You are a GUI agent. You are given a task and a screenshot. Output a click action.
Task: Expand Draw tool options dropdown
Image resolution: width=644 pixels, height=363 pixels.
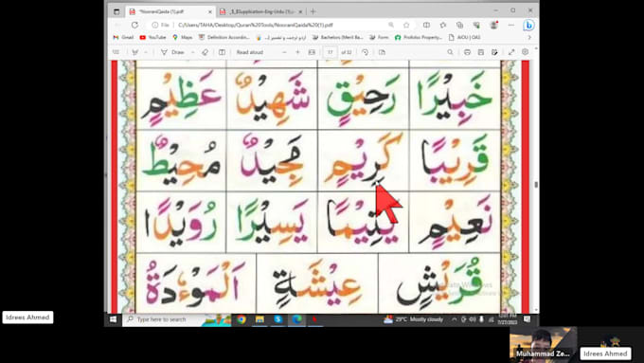point(192,52)
